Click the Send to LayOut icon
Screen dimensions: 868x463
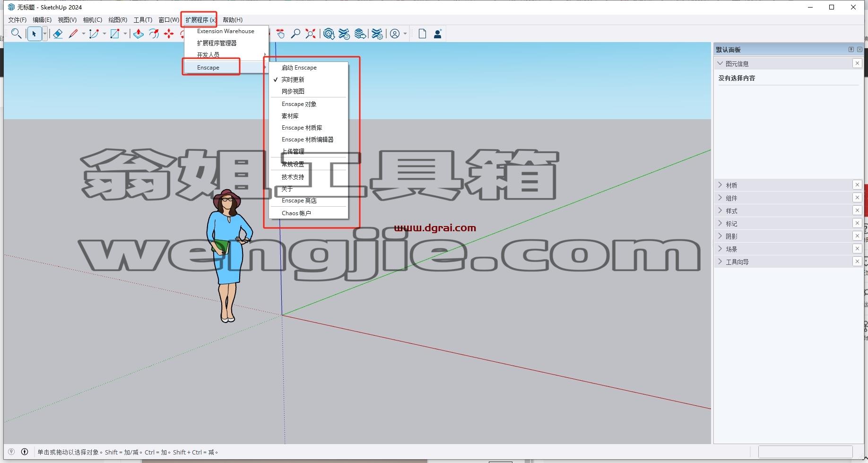(x=360, y=34)
